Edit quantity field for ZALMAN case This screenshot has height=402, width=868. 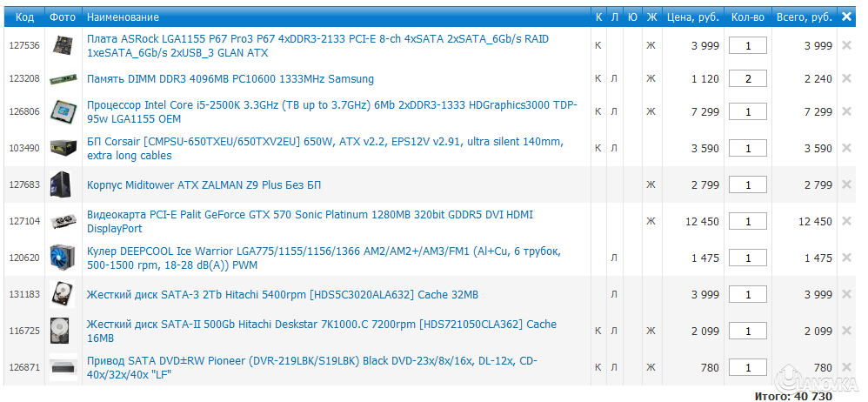tap(748, 184)
